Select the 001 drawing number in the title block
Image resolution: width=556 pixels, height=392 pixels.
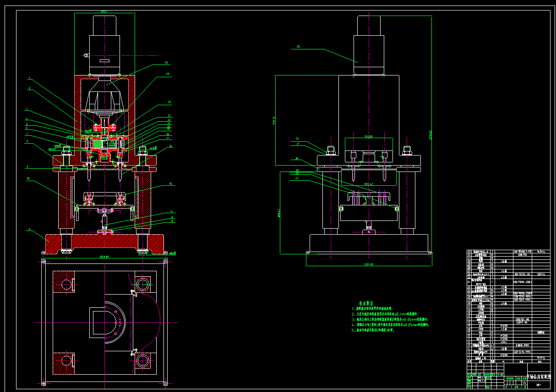point(539,385)
